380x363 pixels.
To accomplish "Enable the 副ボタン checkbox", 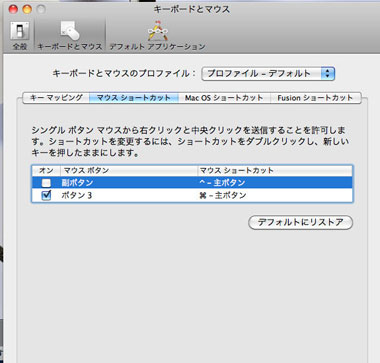I will (x=46, y=183).
